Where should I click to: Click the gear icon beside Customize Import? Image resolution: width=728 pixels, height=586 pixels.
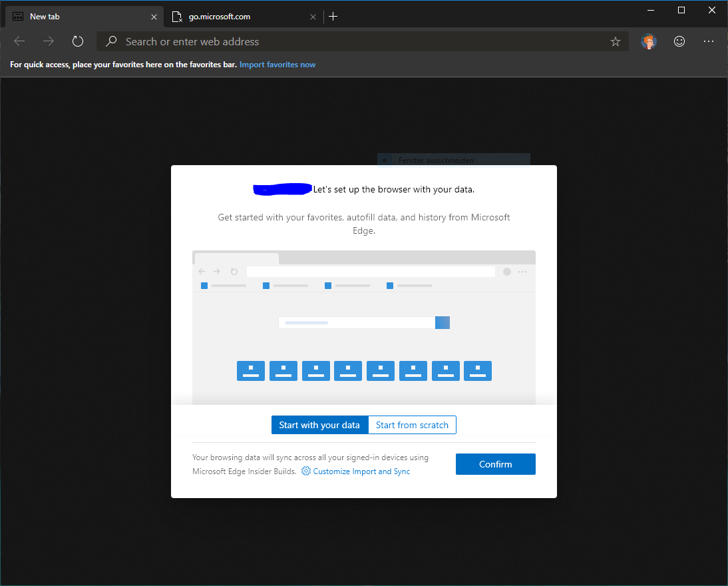pyautogui.click(x=306, y=471)
